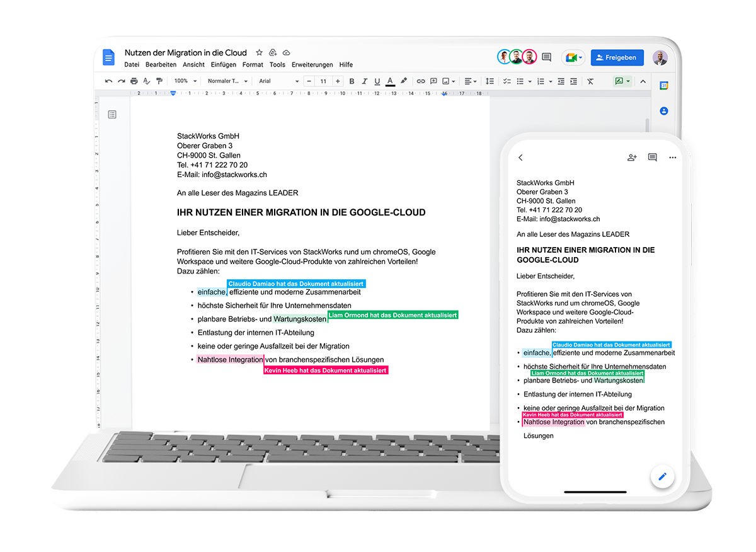This screenshot has width=756, height=552.
Task: Open the Google Docs home icon
Action: (x=108, y=57)
